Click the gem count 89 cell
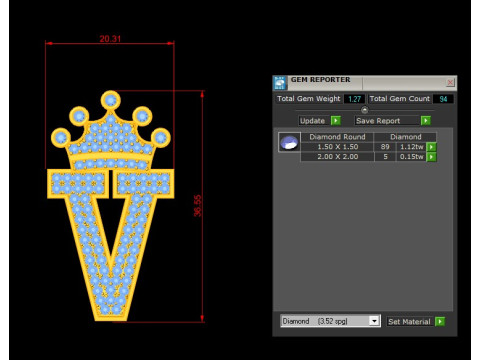The width and height of the screenshot is (480, 360). click(385, 147)
